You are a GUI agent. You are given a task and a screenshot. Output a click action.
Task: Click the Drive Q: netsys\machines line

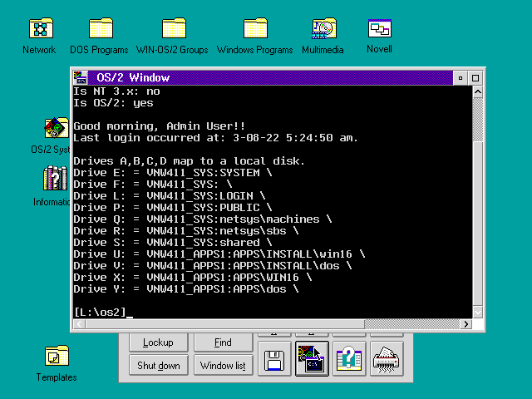pyautogui.click(x=203, y=219)
